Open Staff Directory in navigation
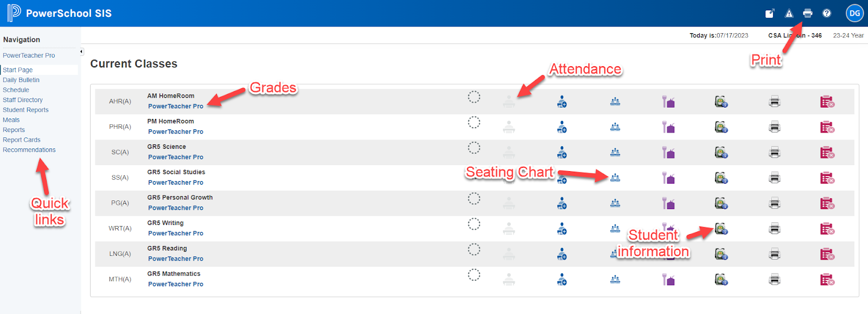 click(x=23, y=100)
